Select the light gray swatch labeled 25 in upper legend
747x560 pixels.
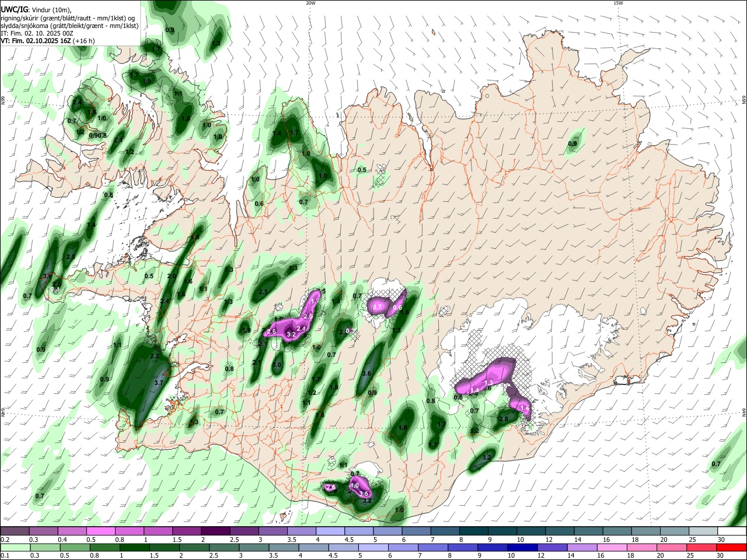(x=703, y=531)
